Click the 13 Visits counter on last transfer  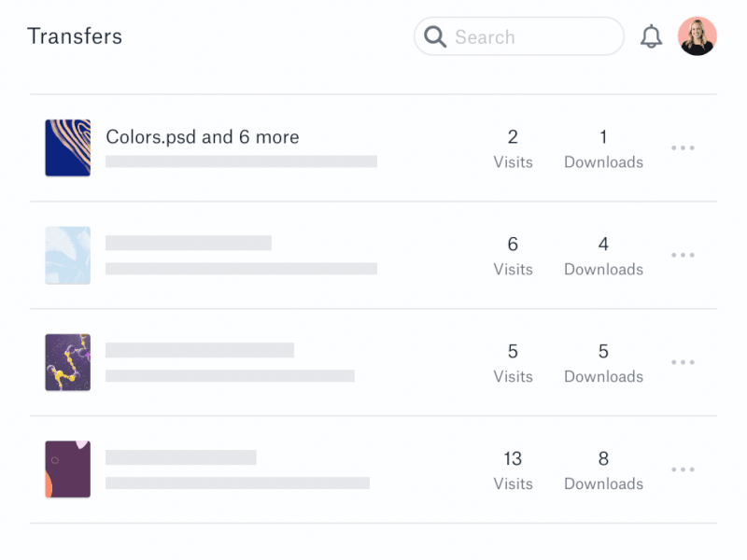[513, 469]
